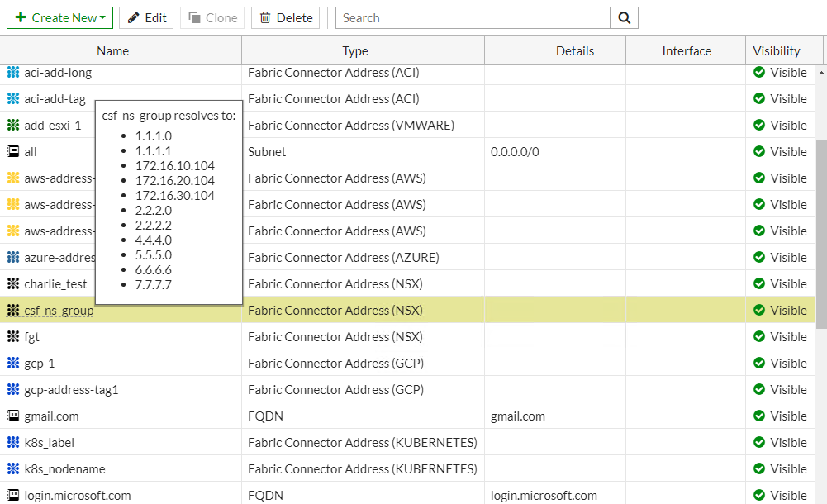The height and width of the screenshot is (504, 827).
Task: Sort by the Name column header
Action: point(113,51)
